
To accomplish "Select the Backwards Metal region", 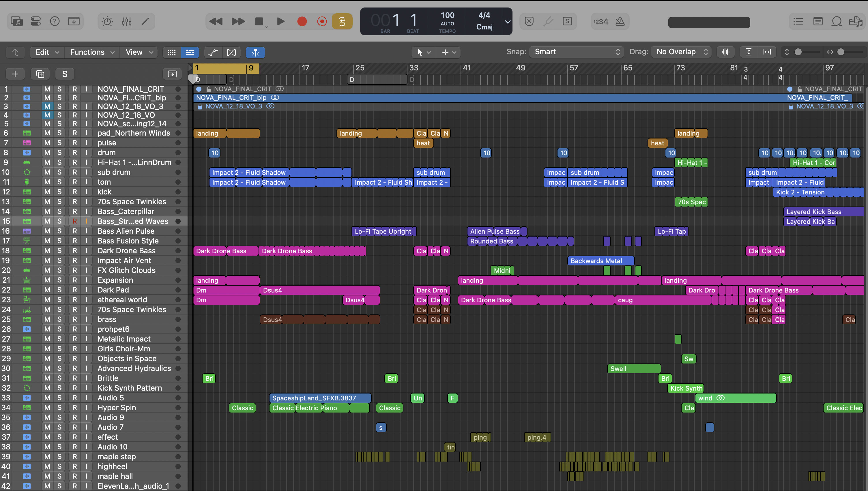I will (600, 261).
